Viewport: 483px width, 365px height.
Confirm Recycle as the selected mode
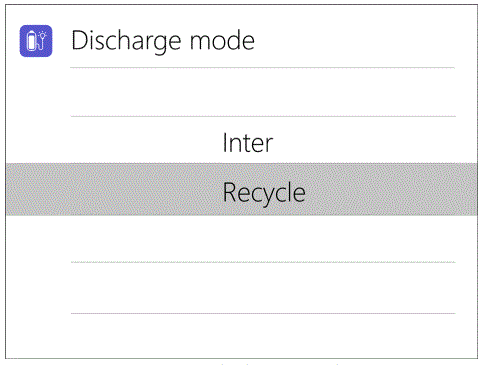coord(242,189)
